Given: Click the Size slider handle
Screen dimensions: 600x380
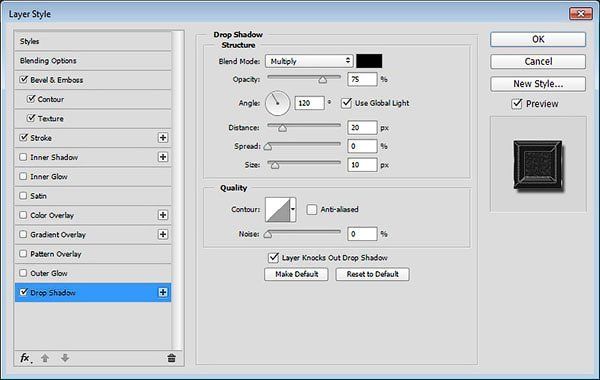Looking at the screenshot, I should [275, 165].
